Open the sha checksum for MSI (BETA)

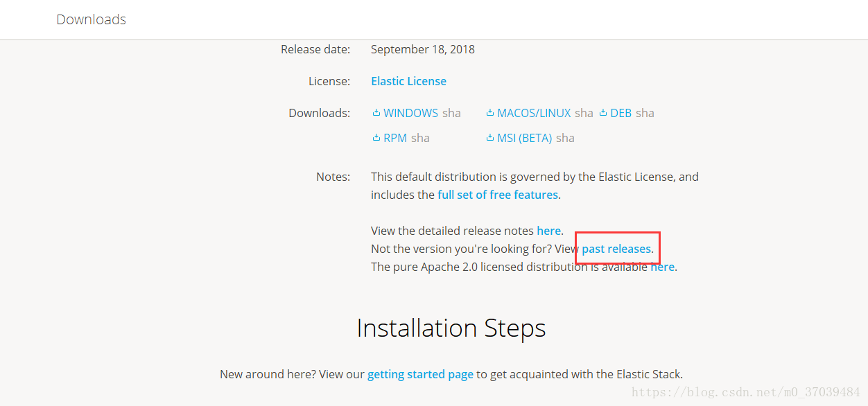[566, 138]
